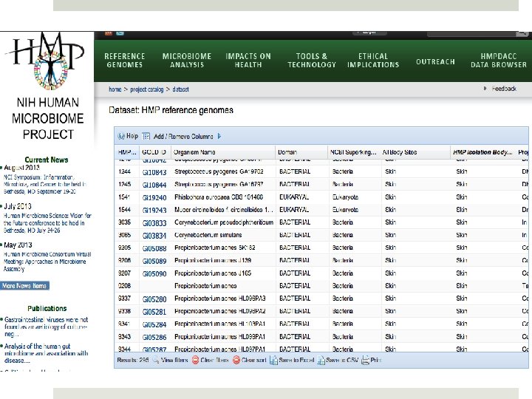Open Human Microbiome Science Vision news item

click(x=47, y=223)
